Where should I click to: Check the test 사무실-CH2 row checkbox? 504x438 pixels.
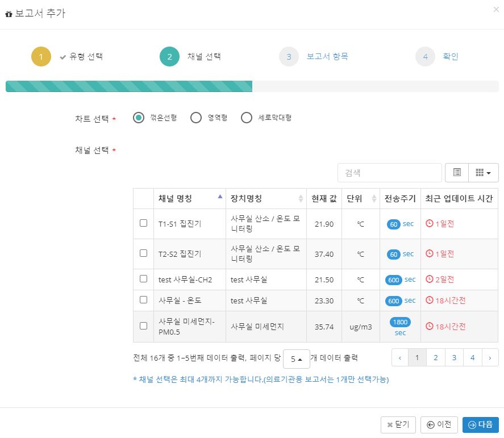pos(144,278)
